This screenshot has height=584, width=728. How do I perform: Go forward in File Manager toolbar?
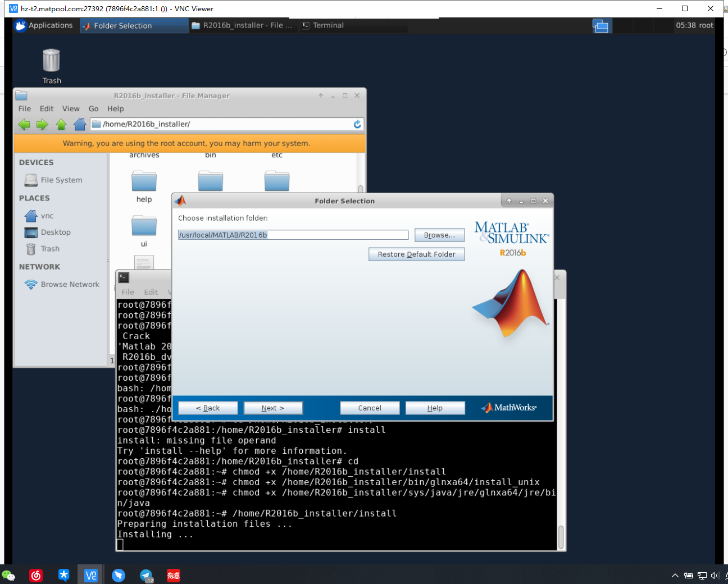click(43, 124)
